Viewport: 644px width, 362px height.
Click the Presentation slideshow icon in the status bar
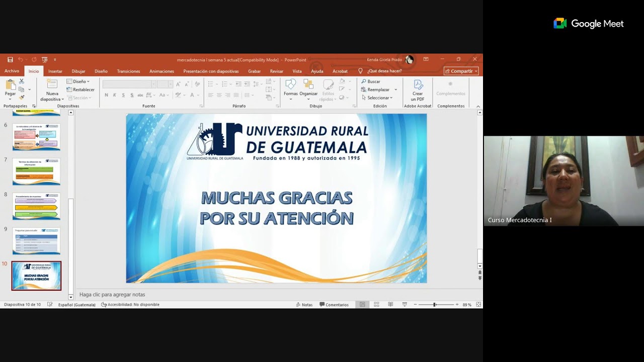405,305
